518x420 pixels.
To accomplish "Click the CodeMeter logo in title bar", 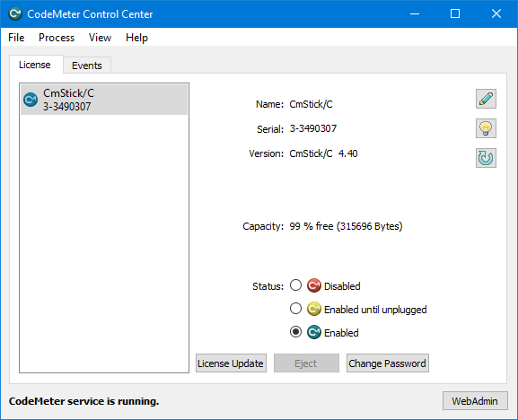I will pos(15,13).
